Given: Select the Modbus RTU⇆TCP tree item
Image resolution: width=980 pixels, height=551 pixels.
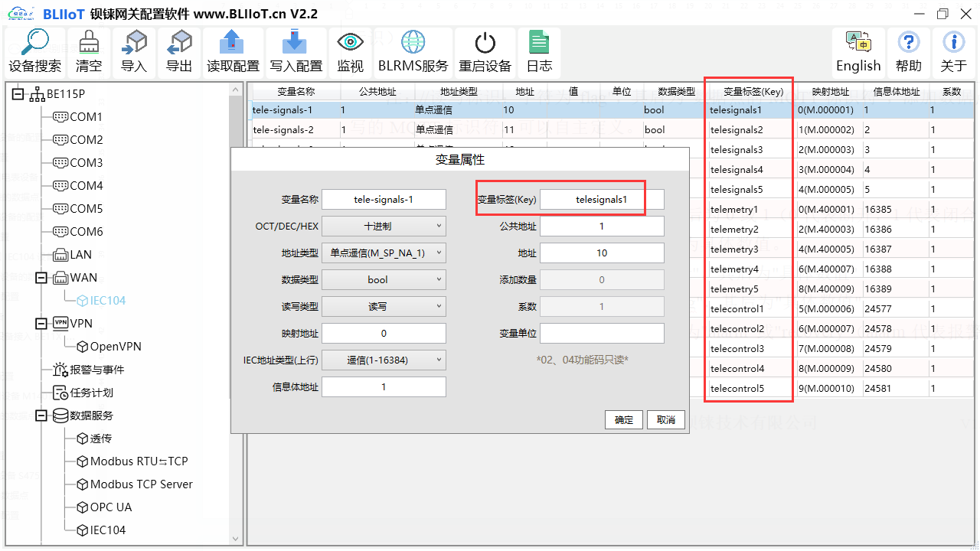Looking at the screenshot, I should [132, 461].
